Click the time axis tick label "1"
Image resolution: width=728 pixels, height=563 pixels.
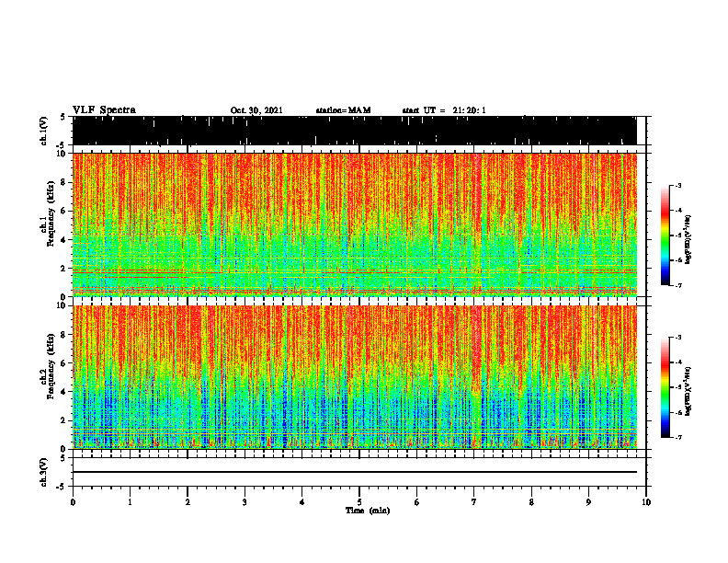click(x=130, y=502)
